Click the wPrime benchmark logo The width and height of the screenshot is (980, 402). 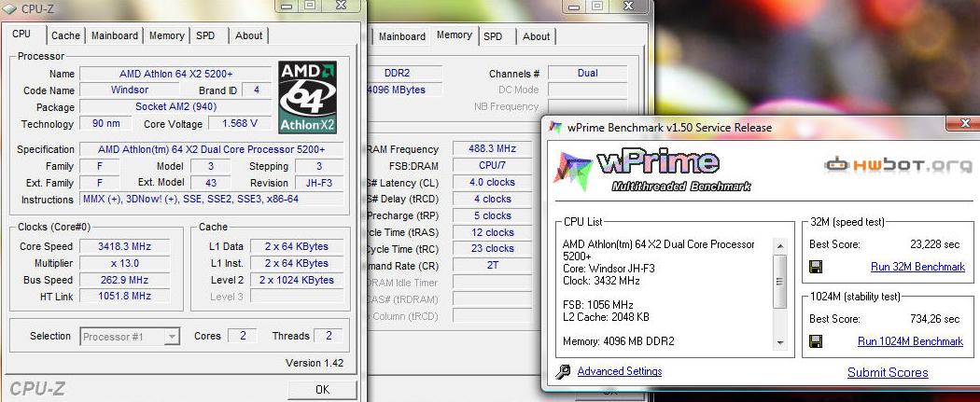651,171
